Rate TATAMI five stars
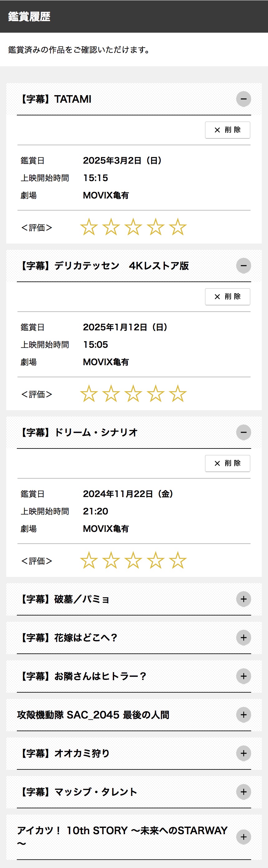 (x=178, y=227)
